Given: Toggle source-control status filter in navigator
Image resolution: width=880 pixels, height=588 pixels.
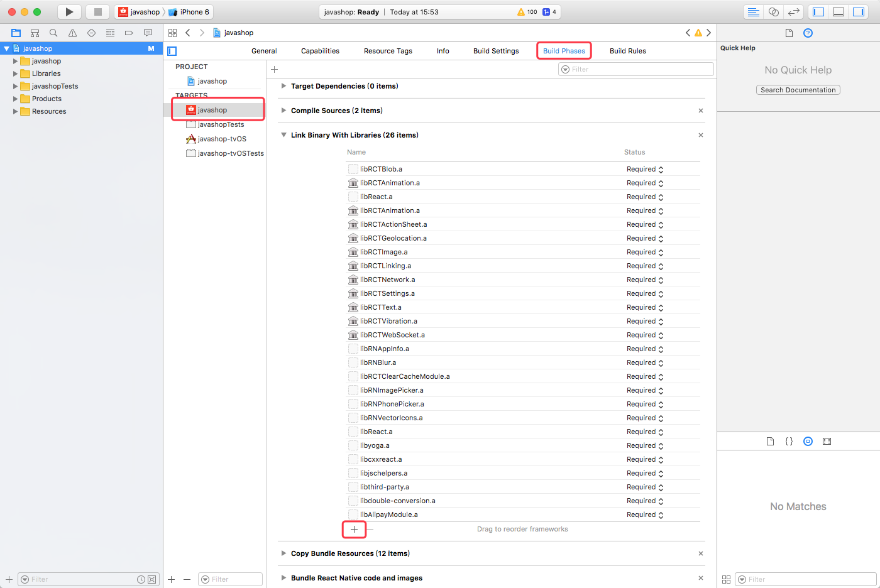Looking at the screenshot, I should pyautogui.click(x=151, y=579).
